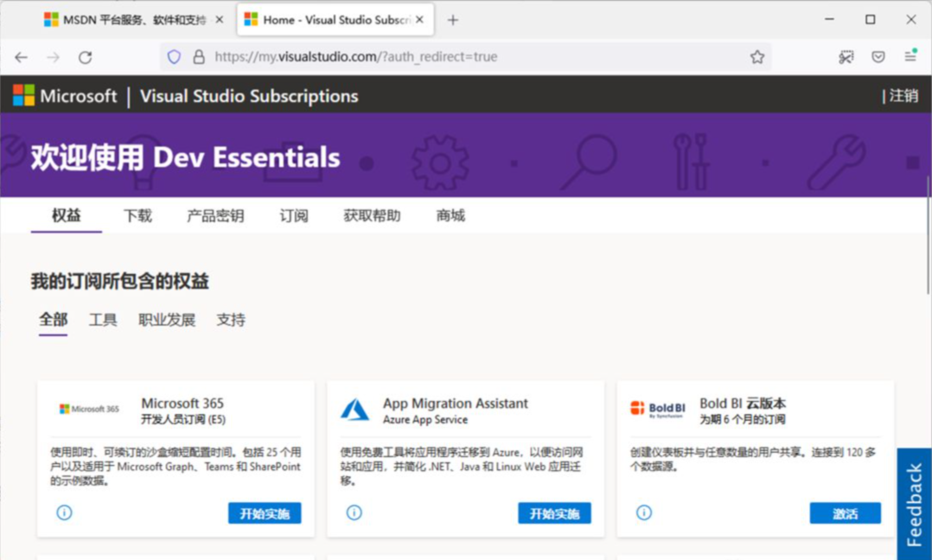The width and height of the screenshot is (932, 560).
Task: Click the App Migration Assistant card title
Action: tap(456, 404)
